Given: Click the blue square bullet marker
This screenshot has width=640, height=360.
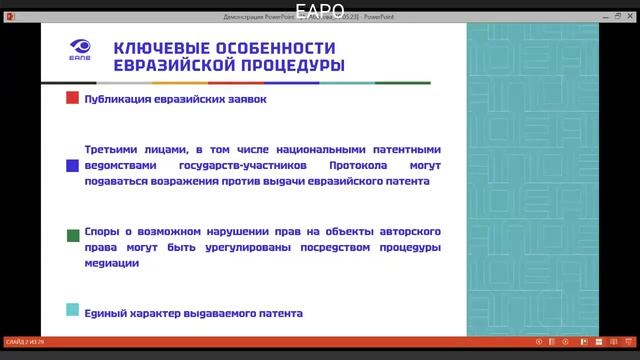Looking at the screenshot, I should tap(73, 165).
